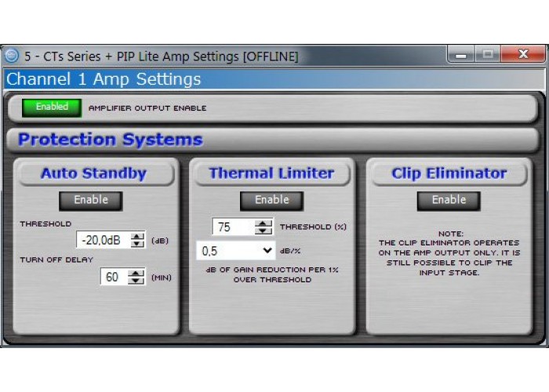Image resolution: width=549 pixels, height=392 pixels.
Task: Increase Turn Off Delay with up arrow
Action: (136, 273)
